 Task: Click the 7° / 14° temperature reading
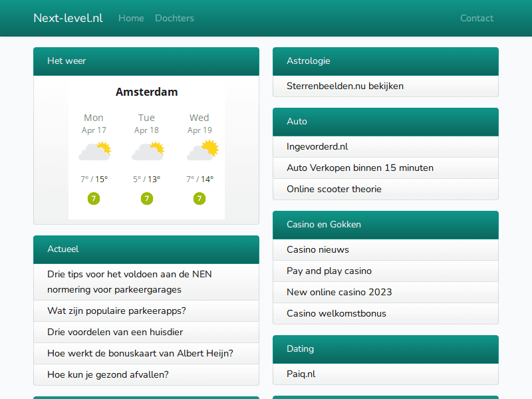pos(200,179)
